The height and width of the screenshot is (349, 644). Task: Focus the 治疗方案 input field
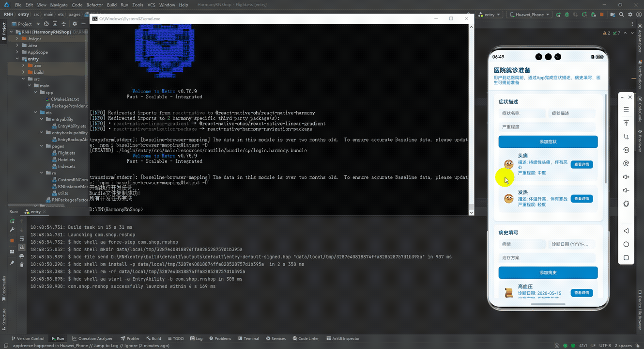pyautogui.click(x=547, y=258)
